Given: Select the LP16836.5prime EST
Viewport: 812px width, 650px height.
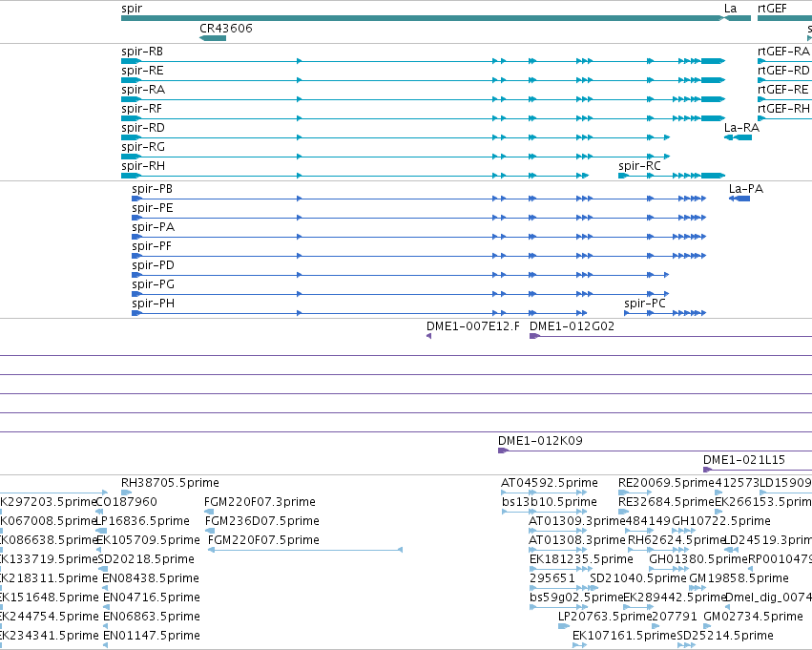Looking at the screenshot, I should click(x=101, y=531).
